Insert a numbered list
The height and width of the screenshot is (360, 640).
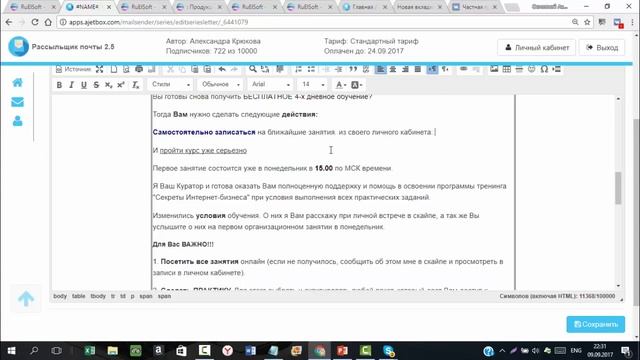(298, 69)
